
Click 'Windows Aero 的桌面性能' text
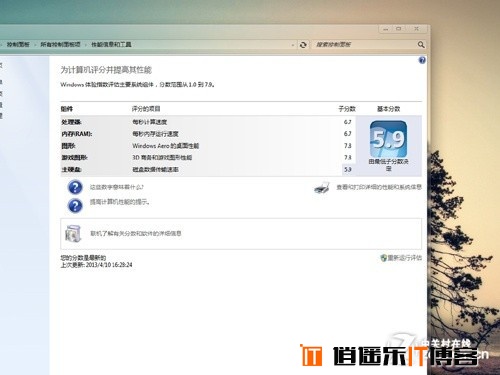tap(165, 146)
